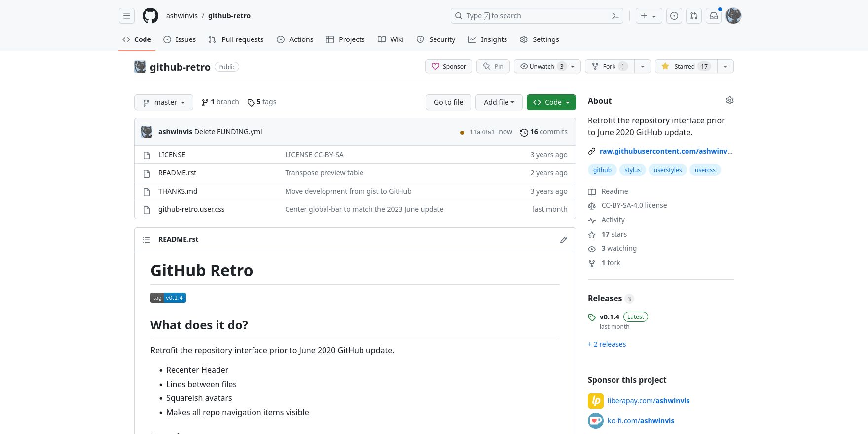The height and width of the screenshot is (434, 868).
Task: Open the Security tab
Action: pyautogui.click(x=436, y=39)
